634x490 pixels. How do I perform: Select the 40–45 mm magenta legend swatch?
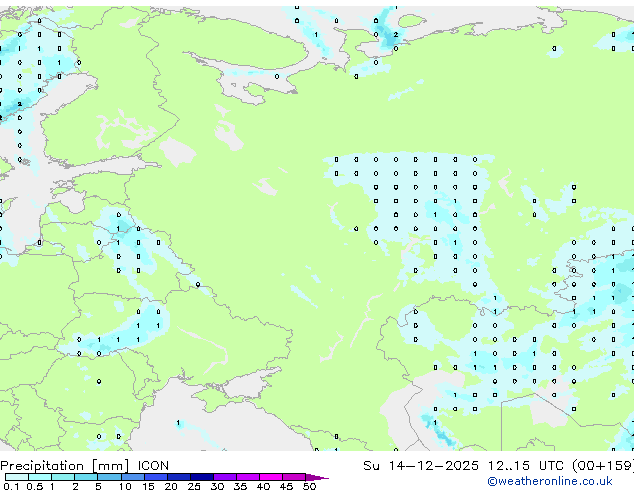point(271,477)
